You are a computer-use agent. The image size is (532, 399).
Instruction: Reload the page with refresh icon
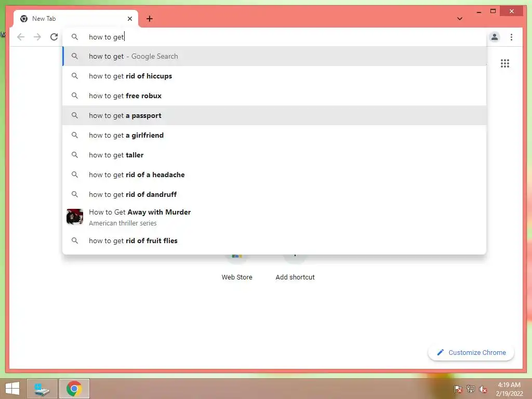54,37
